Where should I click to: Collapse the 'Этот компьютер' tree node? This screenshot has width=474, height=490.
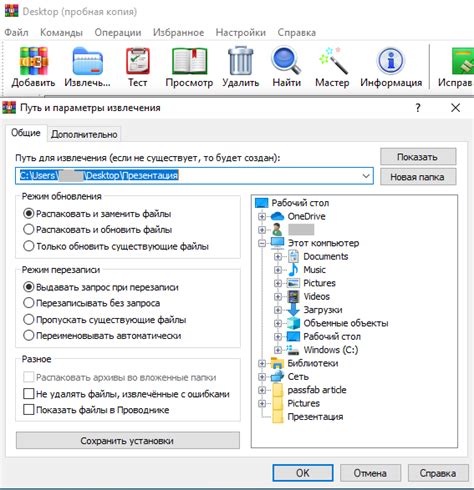(262, 243)
